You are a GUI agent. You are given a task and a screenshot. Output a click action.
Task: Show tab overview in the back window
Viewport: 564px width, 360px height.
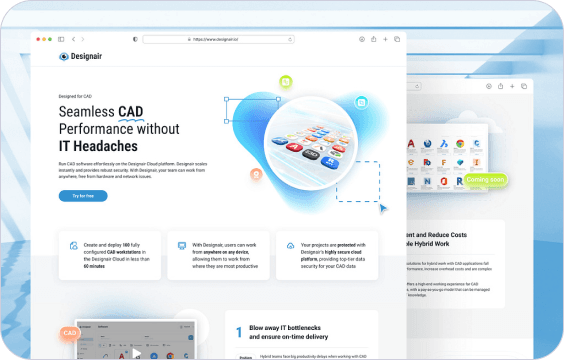[x=524, y=86]
